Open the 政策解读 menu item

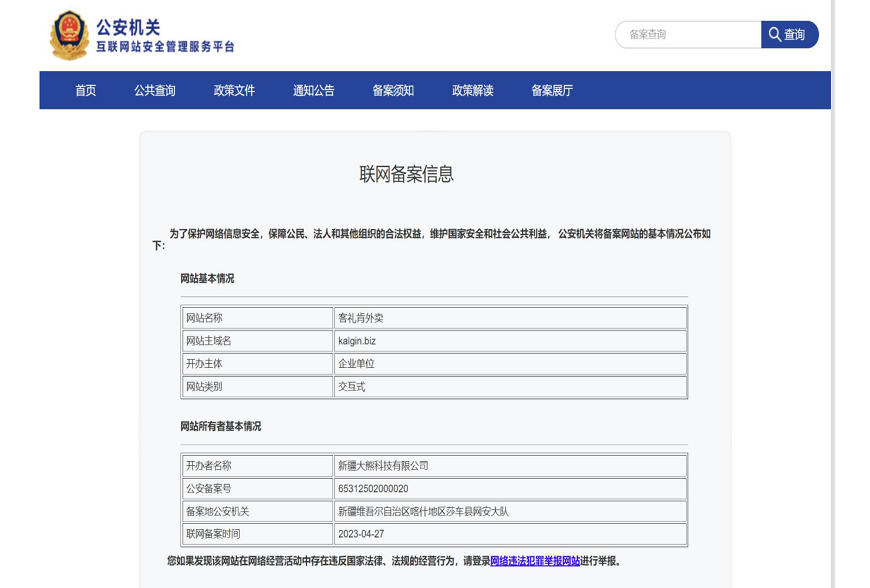click(x=473, y=90)
